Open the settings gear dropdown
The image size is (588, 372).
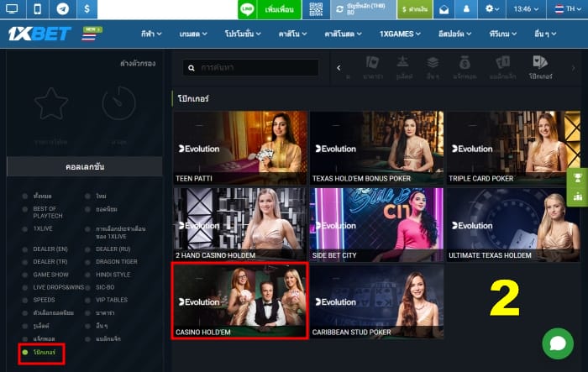click(x=491, y=9)
